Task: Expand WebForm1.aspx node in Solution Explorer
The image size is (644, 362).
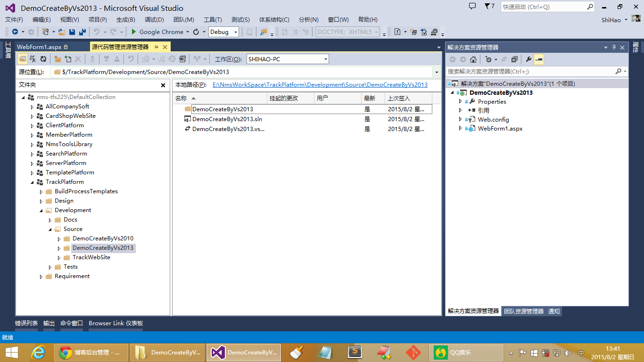Action: pyautogui.click(x=461, y=128)
